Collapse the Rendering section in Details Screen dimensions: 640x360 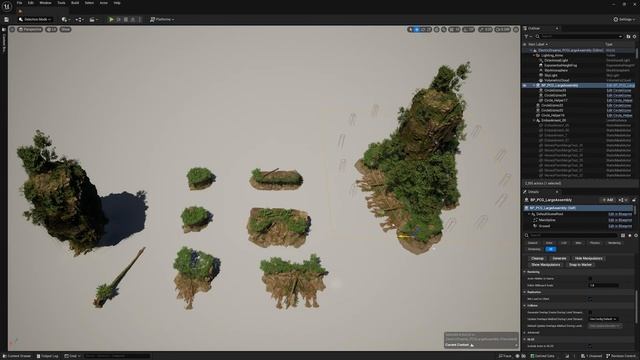click(x=525, y=272)
